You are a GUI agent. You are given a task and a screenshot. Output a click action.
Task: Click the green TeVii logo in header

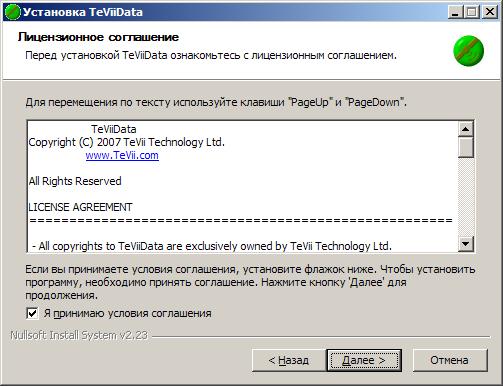(x=469, y=51)
